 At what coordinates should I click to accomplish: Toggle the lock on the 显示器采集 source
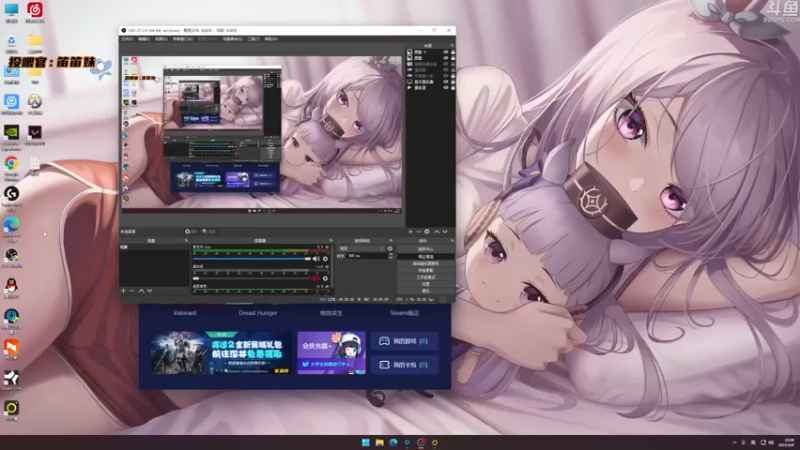[x=453, y=82]
